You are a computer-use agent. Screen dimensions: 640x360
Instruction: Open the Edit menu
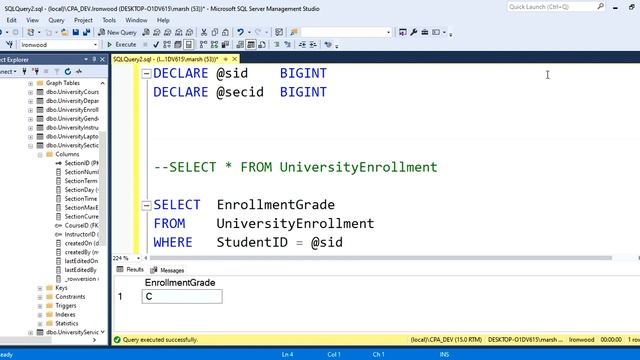(x=11, y=20)
